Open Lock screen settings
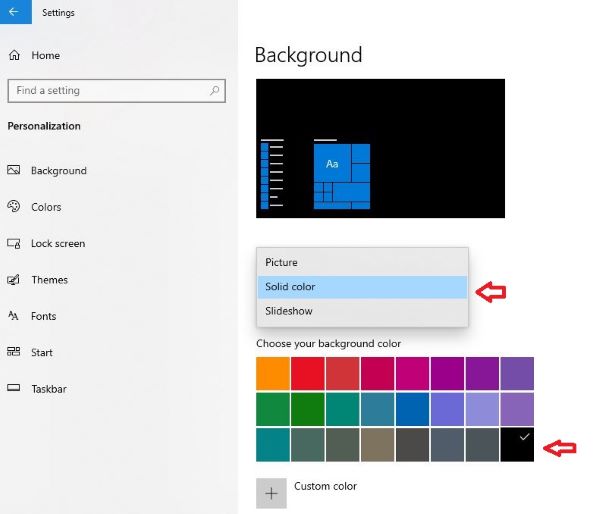600x514 pixels. (58, 243)
